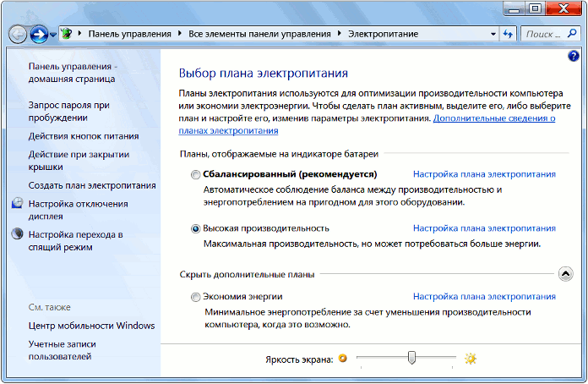Select Высокая производительность radio button

(x=195, y=228)
